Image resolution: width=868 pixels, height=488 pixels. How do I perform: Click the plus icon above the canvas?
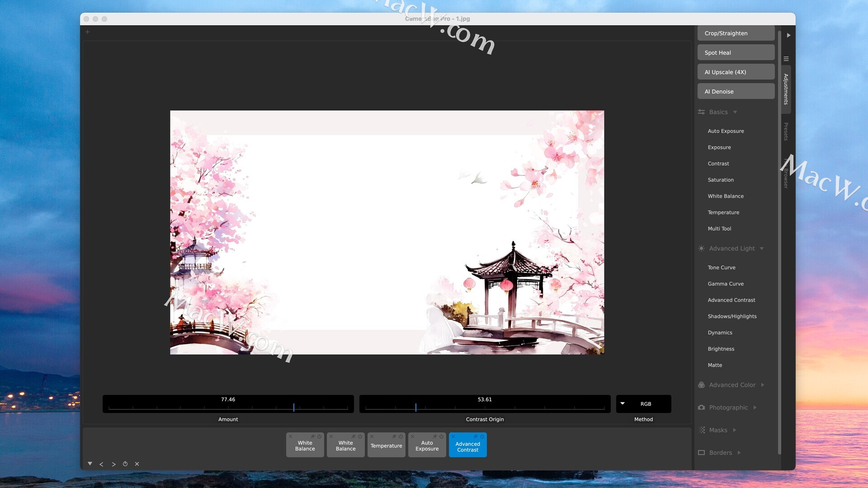(x=88, y=32)
